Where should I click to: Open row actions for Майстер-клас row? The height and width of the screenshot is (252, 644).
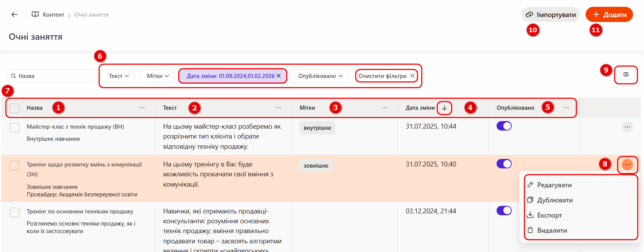627,127
